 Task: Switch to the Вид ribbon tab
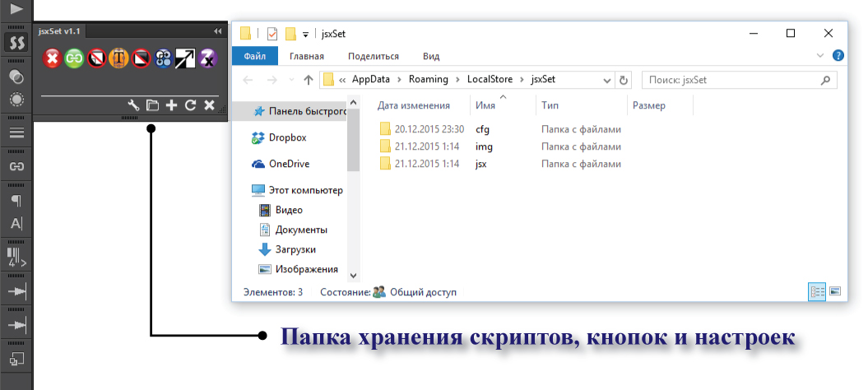pos(431,56)
